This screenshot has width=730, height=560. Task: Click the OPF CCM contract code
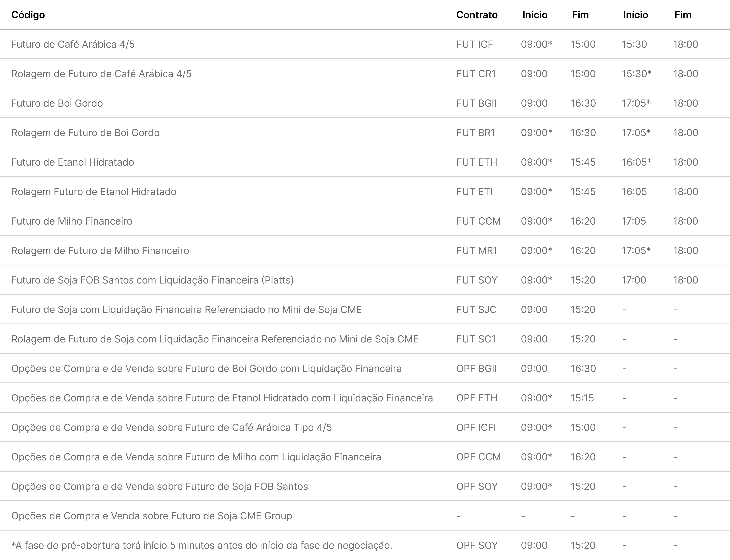pos(478,457)
